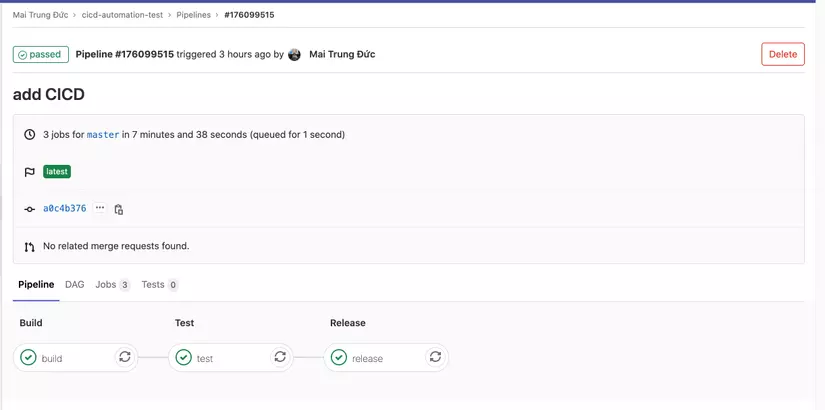Open Mai Trung Đức's avatar
825x410 pixels.
295,54
